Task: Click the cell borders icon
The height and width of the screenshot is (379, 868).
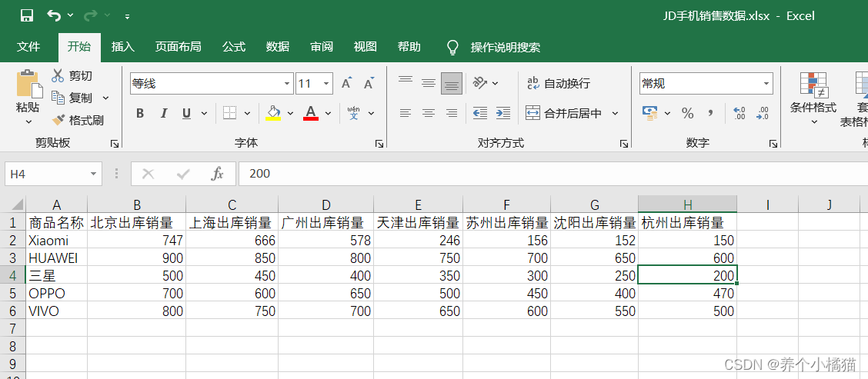Action: coord(230,113)
